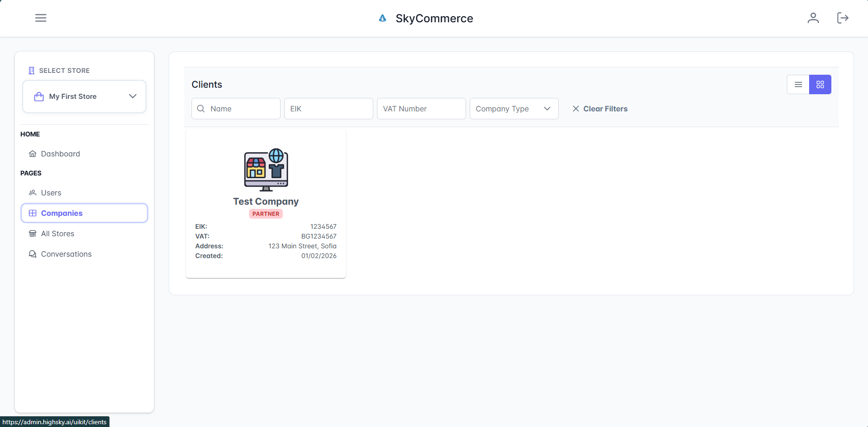This screenshot has height=427, width=868.
Task: Click the Select Store building icon
Action: (x=32, y=71)
